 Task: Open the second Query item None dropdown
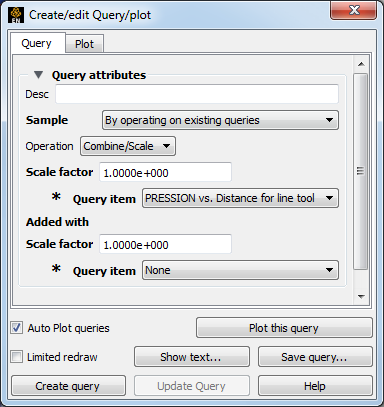(240, 270)
